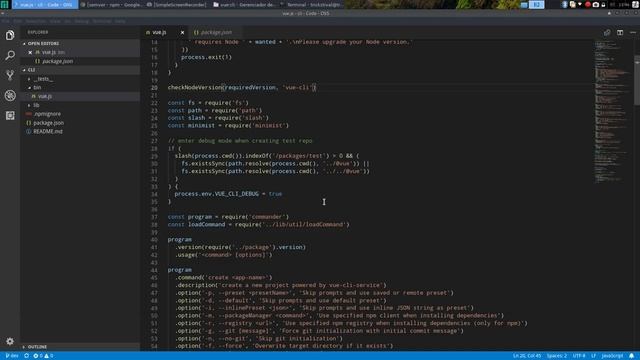640x360 pixels.
Task: Click the clipboard manager tray icon
Action: [x=572, y=4]
